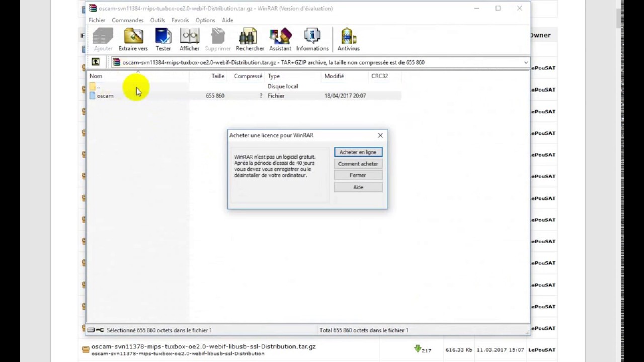Select the parent folder '..' entry
Image resolution: width=644 pixels, height=362 pixels.
[x=95, y=86]
